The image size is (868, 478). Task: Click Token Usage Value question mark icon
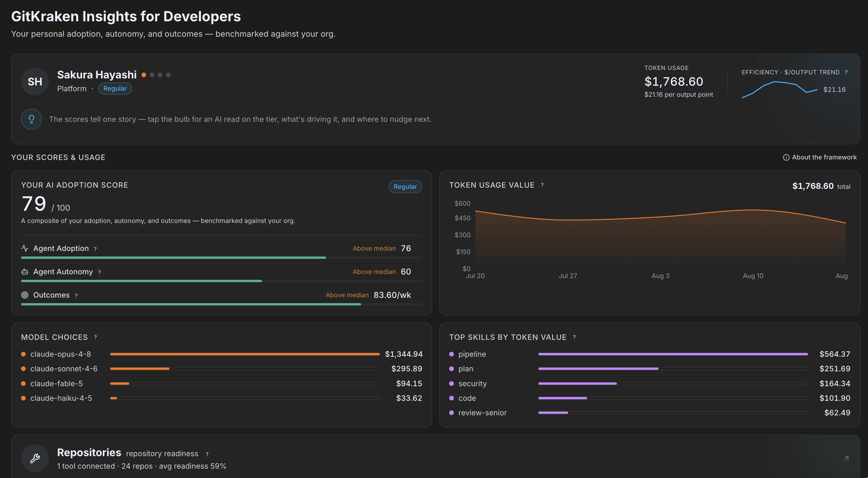pyautogui.click(x=542, y=185)
